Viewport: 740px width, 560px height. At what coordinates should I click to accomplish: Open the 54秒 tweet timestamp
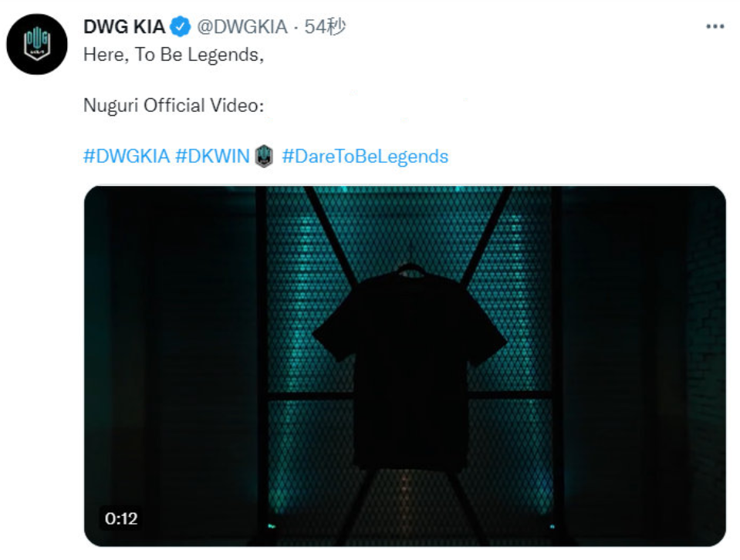[x=325, y=26]
